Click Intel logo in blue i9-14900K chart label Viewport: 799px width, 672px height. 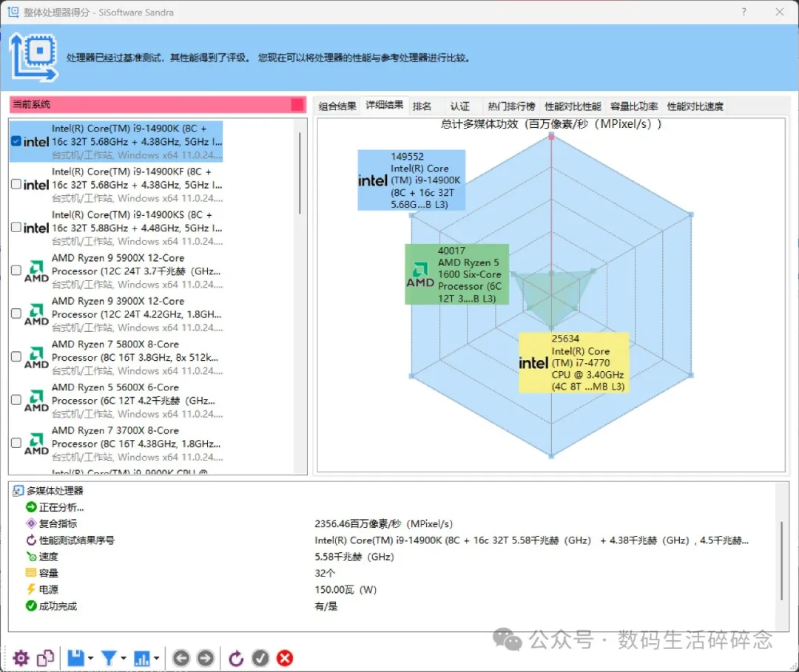click(x=372, y=180)
